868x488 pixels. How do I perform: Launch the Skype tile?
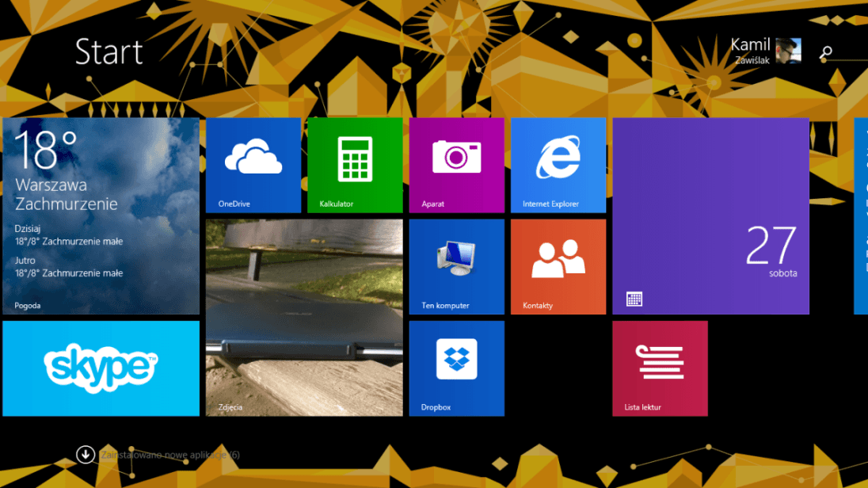[x=101, y=368]
